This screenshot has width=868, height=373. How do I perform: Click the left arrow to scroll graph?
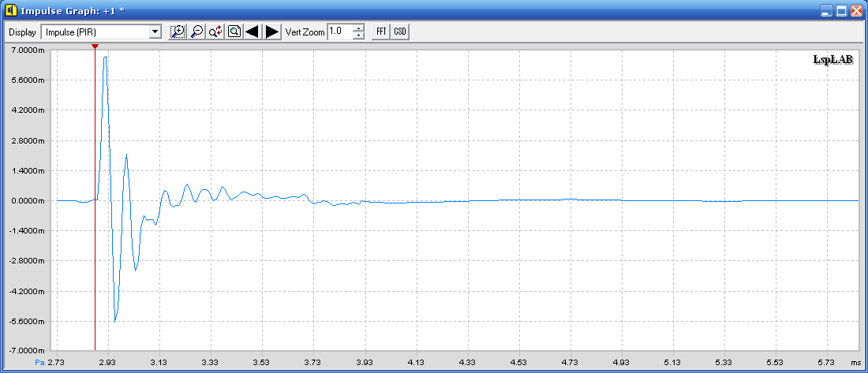click(253, 32)
